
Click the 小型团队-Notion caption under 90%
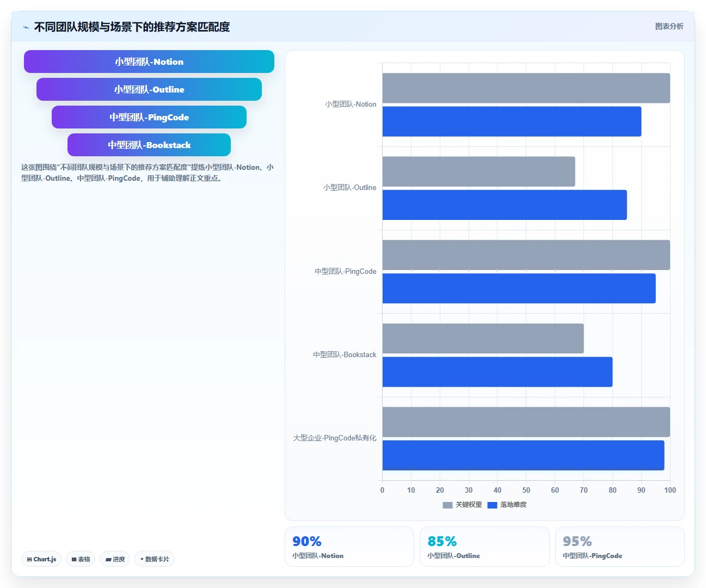318,556
